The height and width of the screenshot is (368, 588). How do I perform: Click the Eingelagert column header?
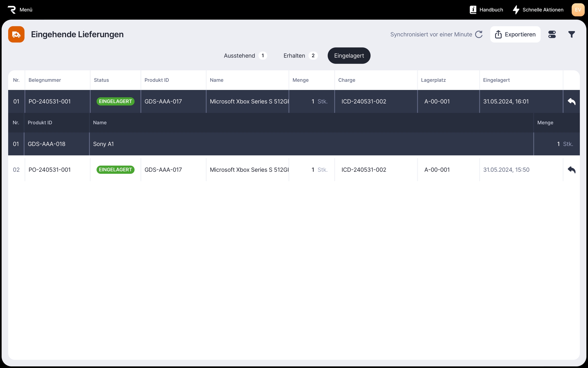coord(496,80)
